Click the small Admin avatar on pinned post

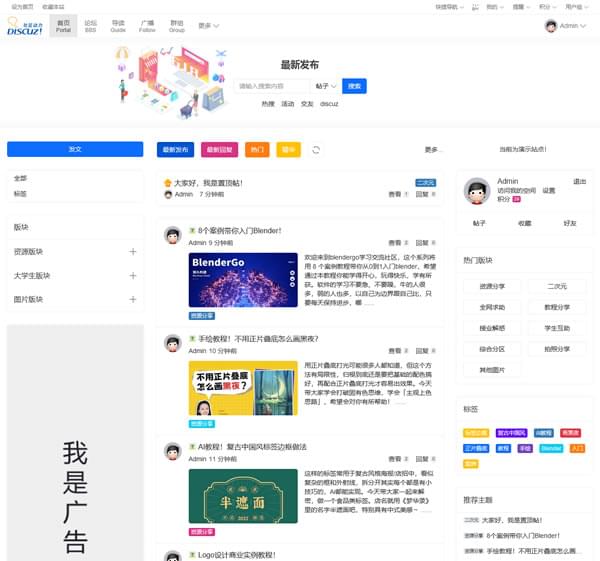coord(168,194)
